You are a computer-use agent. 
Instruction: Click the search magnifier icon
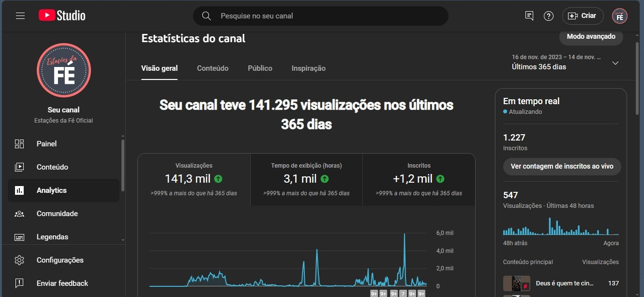pyautogui.click(x=207, y=16)
